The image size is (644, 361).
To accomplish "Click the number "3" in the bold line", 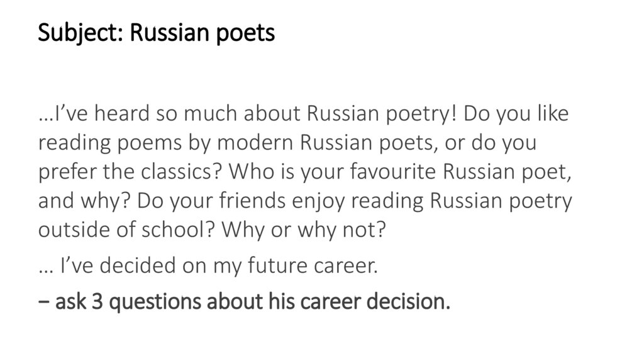I will pos(97,302).
